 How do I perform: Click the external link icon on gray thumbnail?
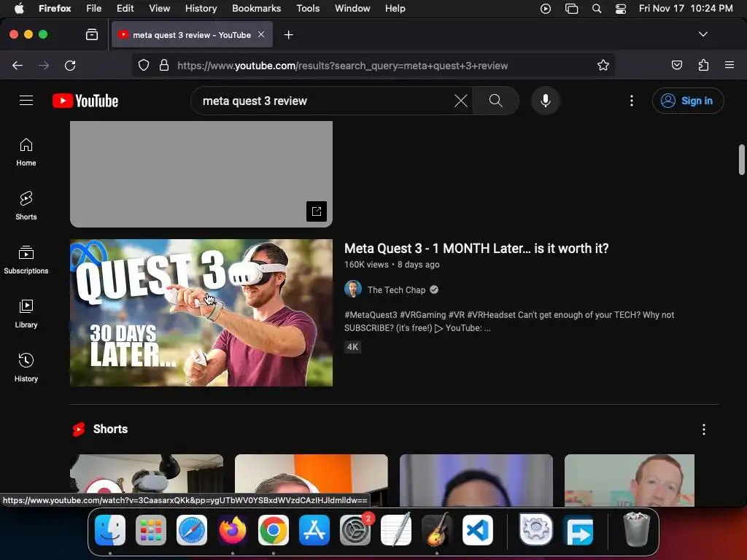tap(317, 211)
